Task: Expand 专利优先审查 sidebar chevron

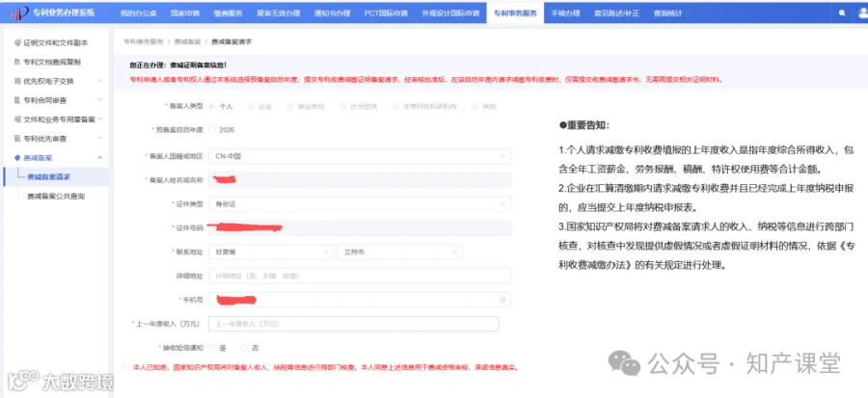Action: pos(100,138)
